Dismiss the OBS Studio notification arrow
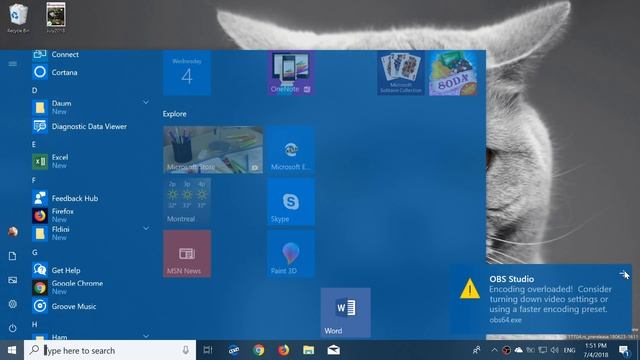640x360 pixels. tap(624, 274)
